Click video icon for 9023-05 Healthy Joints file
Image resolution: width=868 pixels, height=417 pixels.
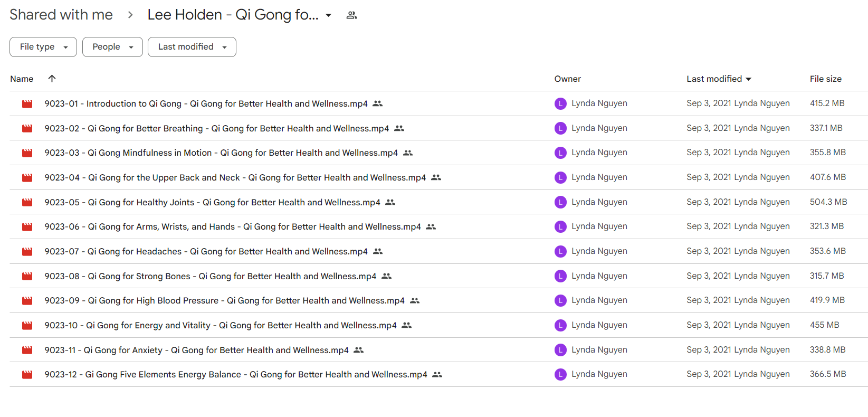pyautogui.click(x=27, y=202)
